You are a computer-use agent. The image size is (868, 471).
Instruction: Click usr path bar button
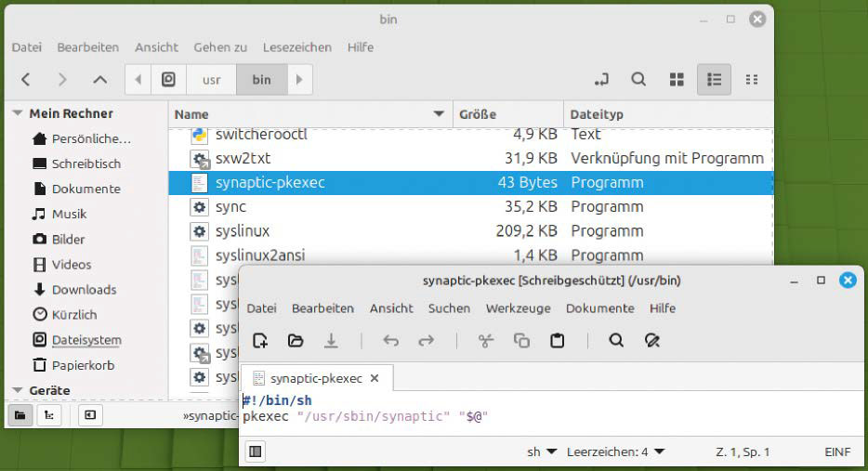[x=212, y=80]
